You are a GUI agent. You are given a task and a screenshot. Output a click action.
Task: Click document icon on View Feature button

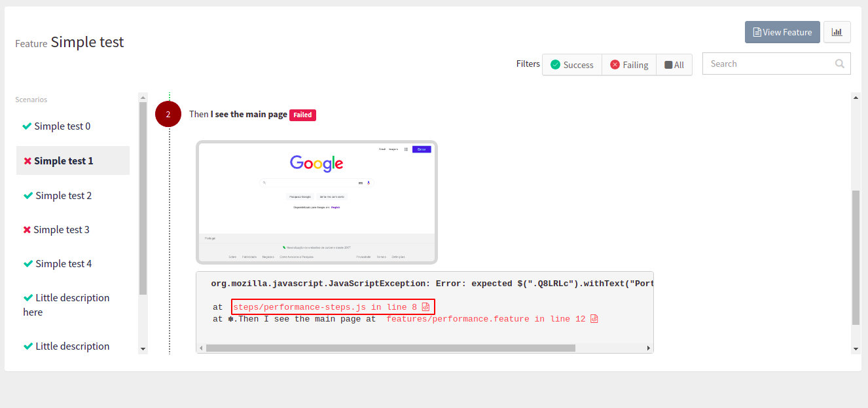(757, 32)
